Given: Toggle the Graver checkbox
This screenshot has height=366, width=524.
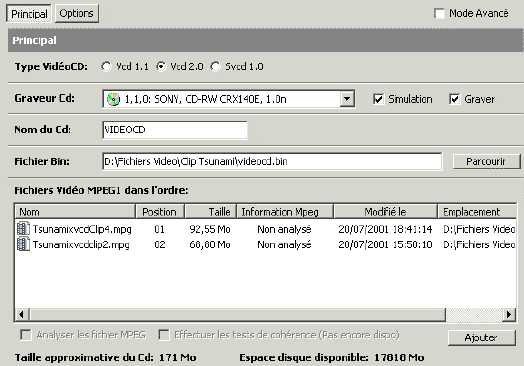Looking at the screenshot, I should point(454,99).
